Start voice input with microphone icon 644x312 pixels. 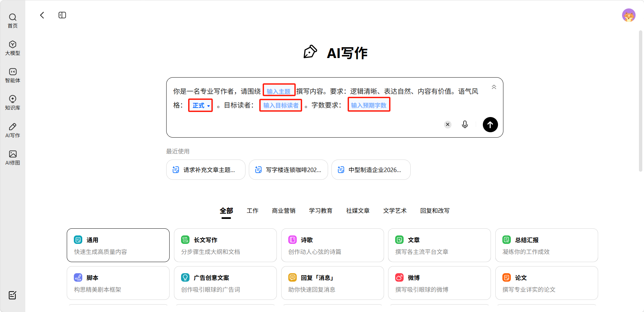click(465, 124)
